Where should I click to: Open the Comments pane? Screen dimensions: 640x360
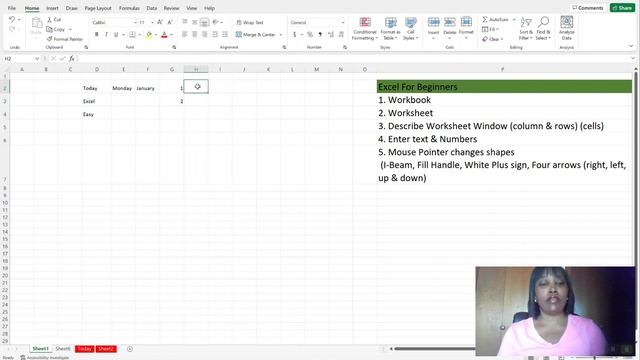pyautogui.click(x=587, y=8)
